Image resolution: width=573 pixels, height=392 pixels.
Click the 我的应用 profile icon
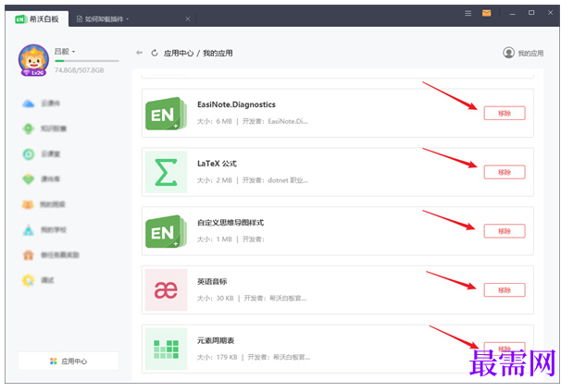[508, 53]
